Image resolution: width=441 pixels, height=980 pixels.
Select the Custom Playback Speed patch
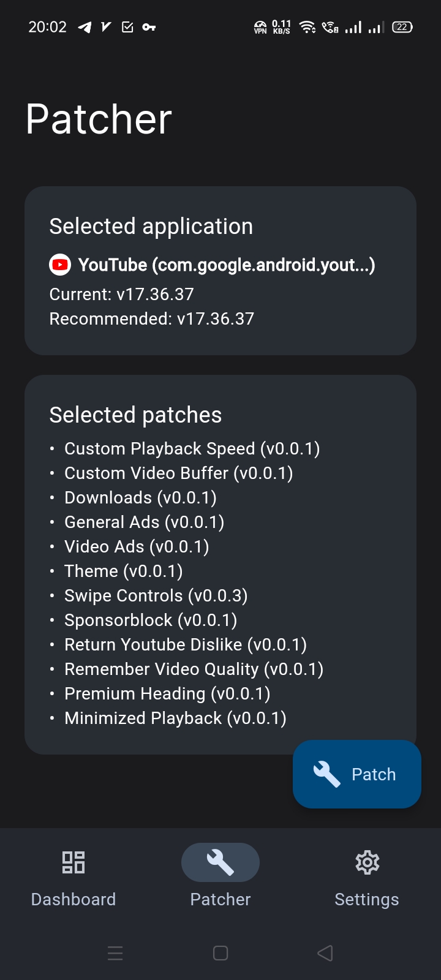pyautogui.click(x=192, y=448)
